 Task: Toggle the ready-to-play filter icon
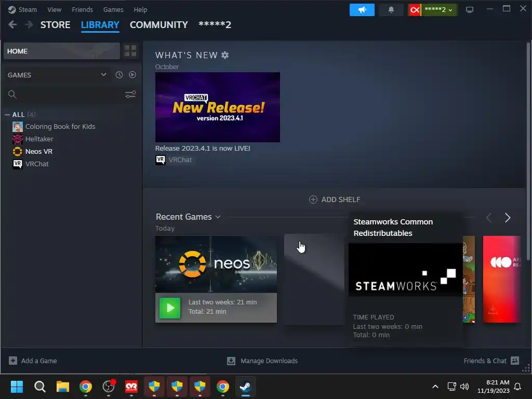pyautogui.click(x=132, y=75)
